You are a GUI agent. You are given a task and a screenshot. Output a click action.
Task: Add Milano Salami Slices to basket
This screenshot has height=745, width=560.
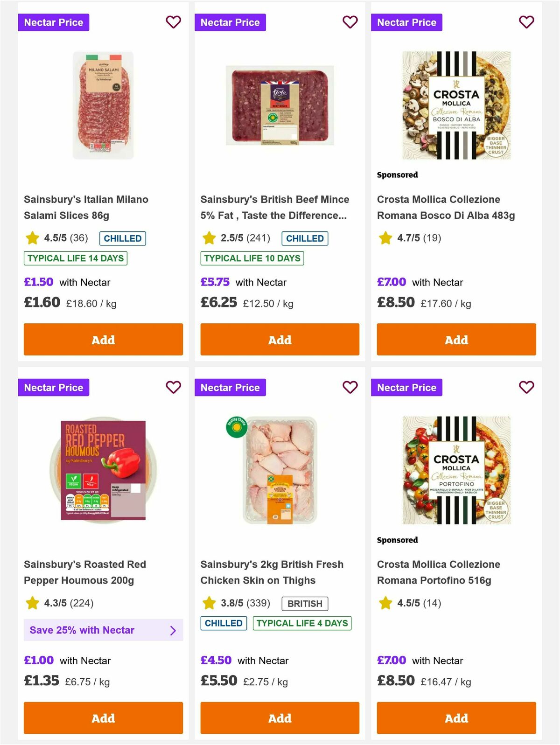pyautogui.click(x=103, y=340)
